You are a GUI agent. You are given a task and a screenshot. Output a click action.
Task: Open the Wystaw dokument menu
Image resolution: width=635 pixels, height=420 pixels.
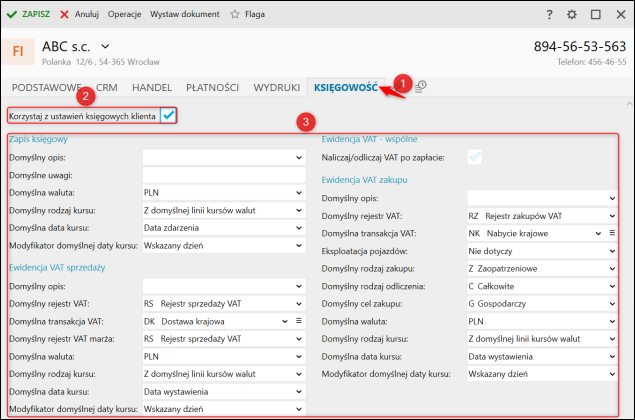point(185,15)
